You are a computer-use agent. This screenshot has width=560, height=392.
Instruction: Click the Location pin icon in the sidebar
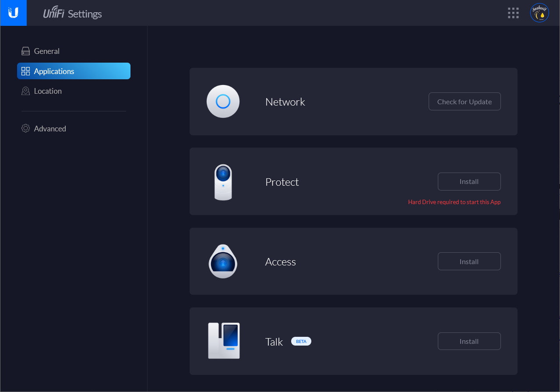(25, 91)
